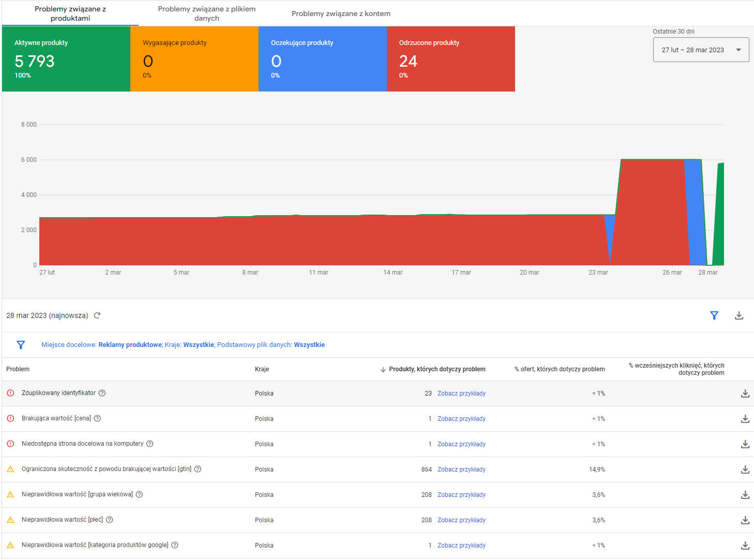Download Niedostępna strona docelowa row data
This screenshot has width=754, height=560.
tap(745, 444)
